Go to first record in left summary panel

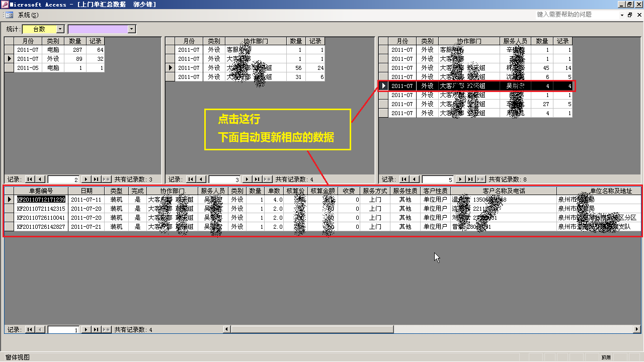click(x=29, y=179)
